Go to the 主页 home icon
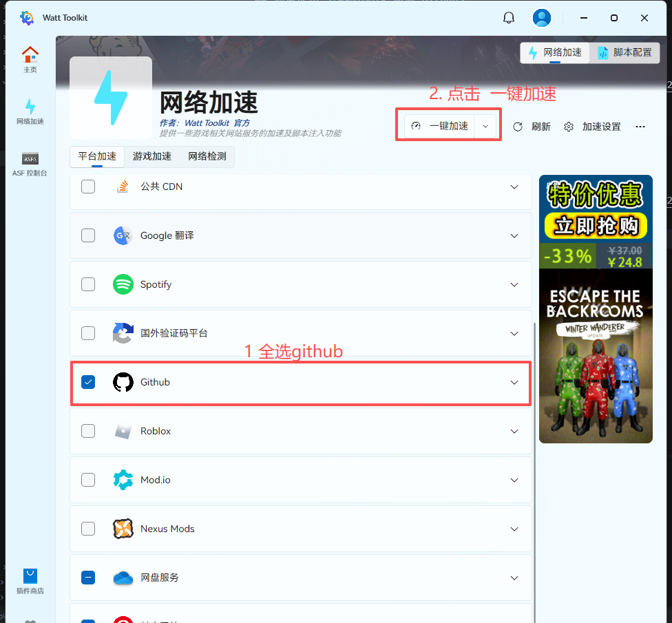 [x=30, y=59]
